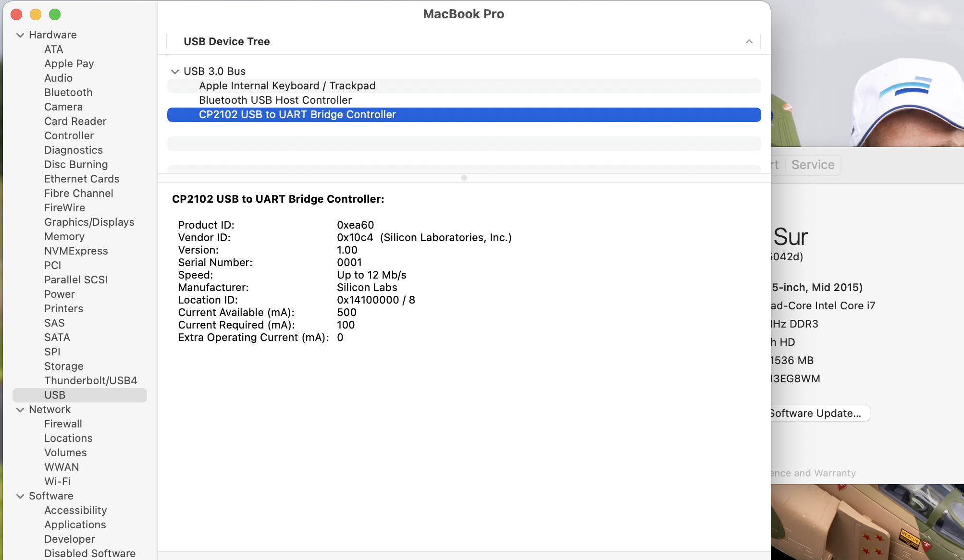Click the USB Device Tree sort arrow
The height and width of the screenshot is (560, 964).
pyautogui.click(x=749, y=42)
